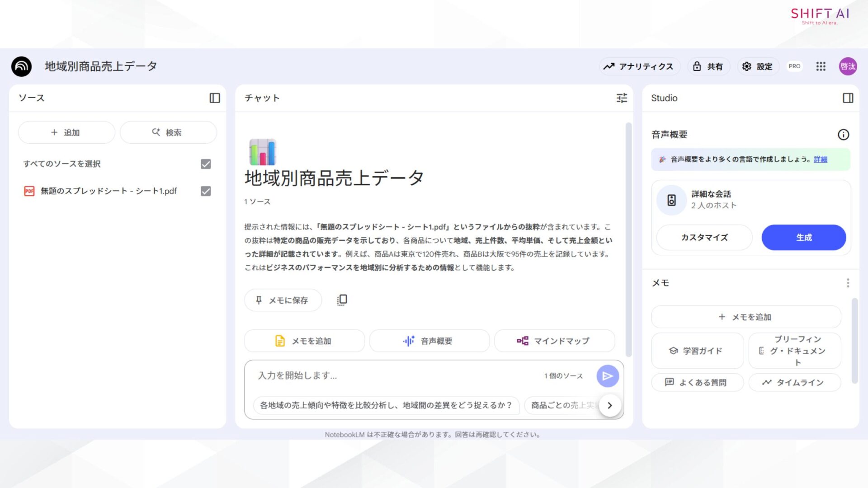Screen dimensions: 868x488
Task: Open the メモ three-dot options menu
Action: [848, 282]
